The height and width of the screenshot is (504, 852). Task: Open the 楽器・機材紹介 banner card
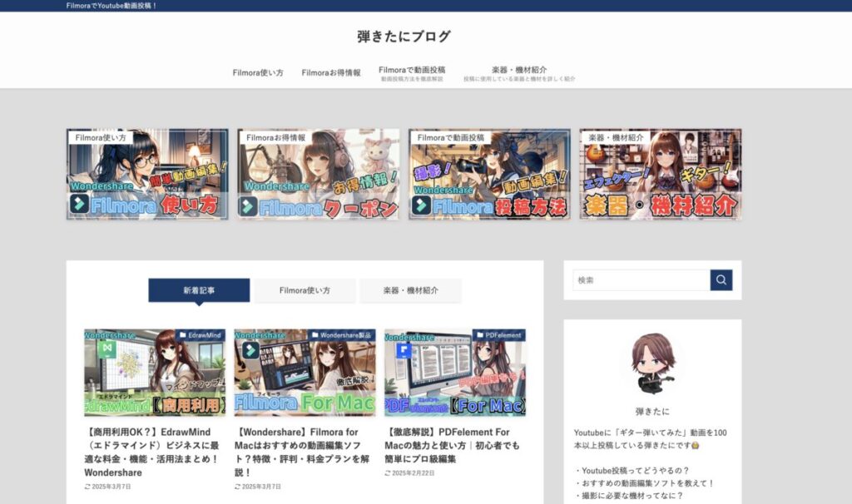pos(660,175)
